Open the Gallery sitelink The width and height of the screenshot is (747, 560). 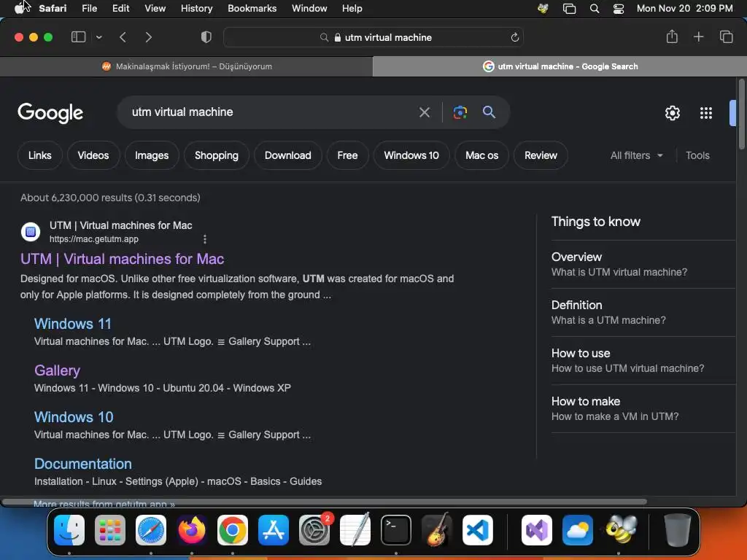tap(57, 370)
